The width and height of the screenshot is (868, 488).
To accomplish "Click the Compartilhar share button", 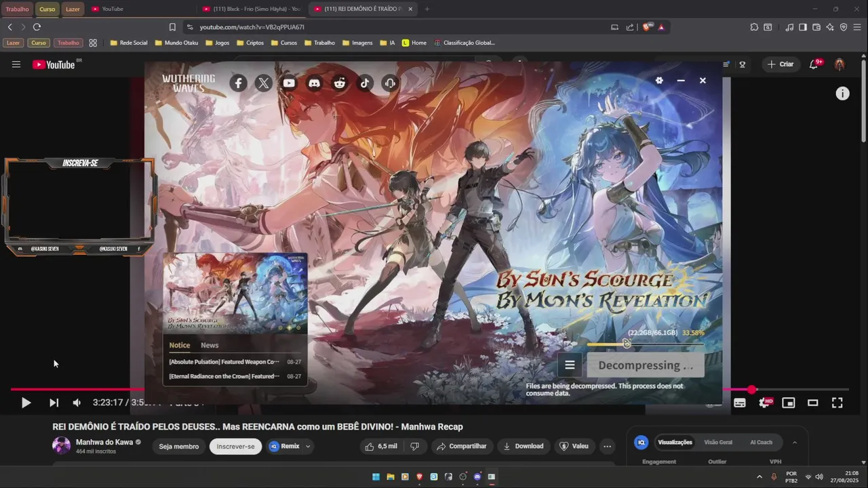I will coord(461,446).
